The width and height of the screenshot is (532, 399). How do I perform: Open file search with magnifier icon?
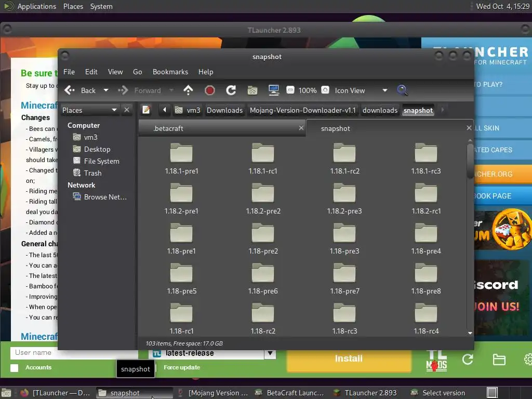(402, 90)
